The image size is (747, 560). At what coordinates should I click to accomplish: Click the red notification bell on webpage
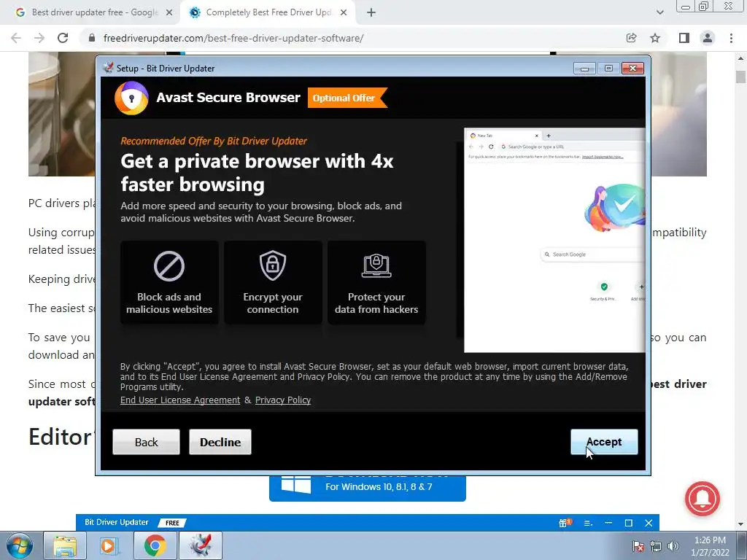(703, 499)
